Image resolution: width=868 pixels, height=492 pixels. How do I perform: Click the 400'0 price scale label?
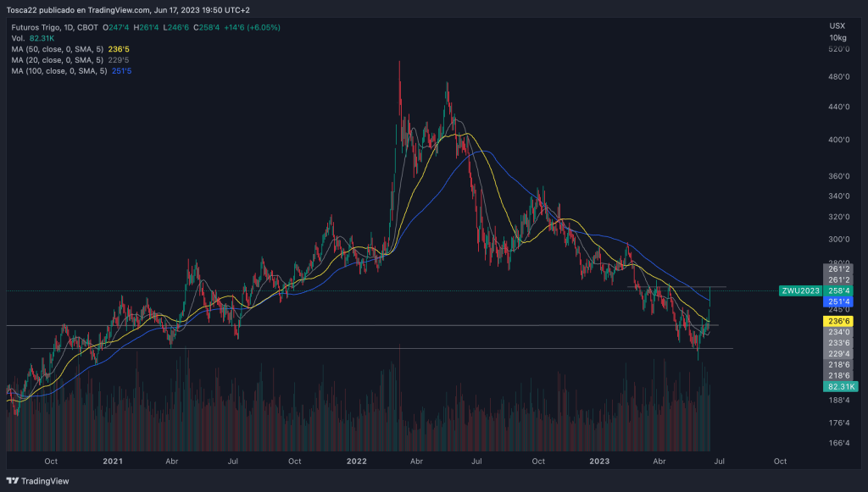click(837, 139)
